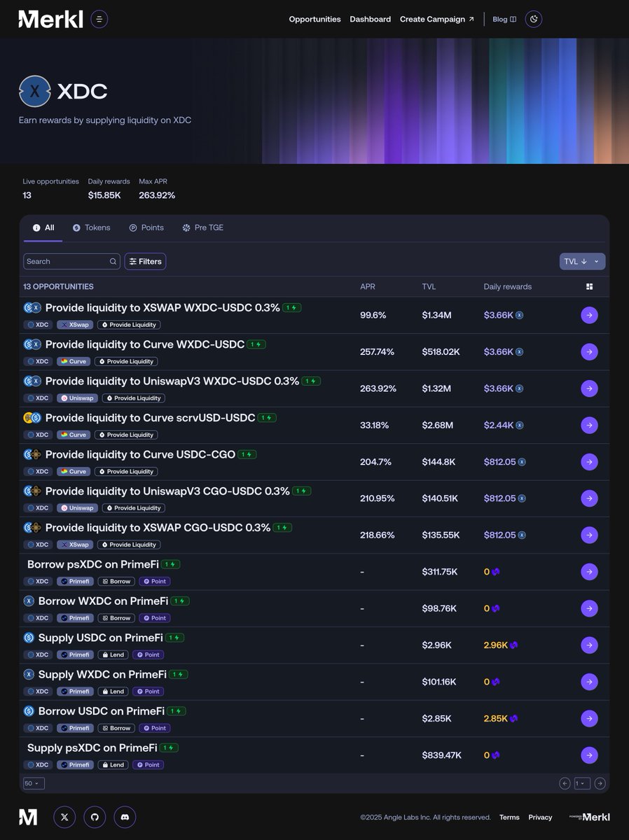629x840 pixels.
Task: Open the Privacy footer link
Action: pos(540,818)
